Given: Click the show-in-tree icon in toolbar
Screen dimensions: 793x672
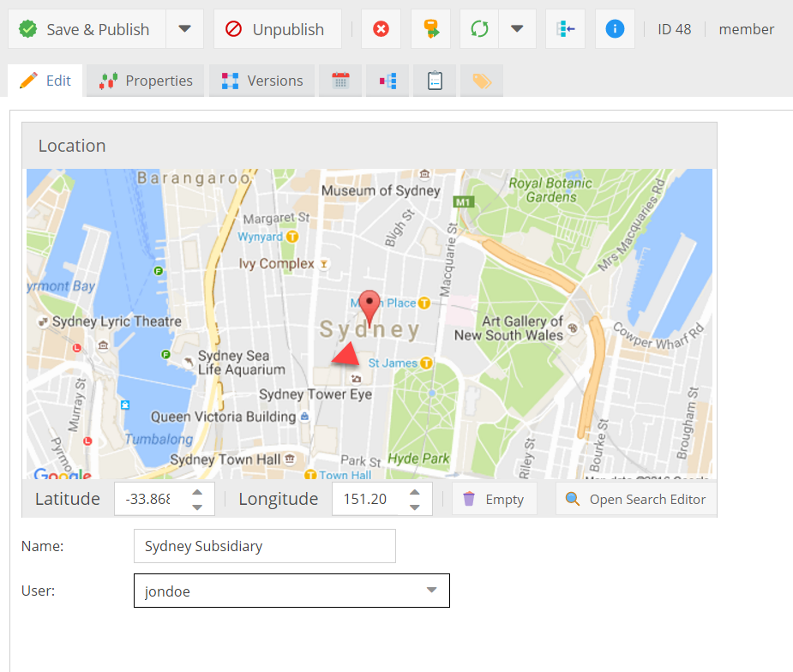Looking at the screenshot, I should pyautogui.click(x=565, y=29).
